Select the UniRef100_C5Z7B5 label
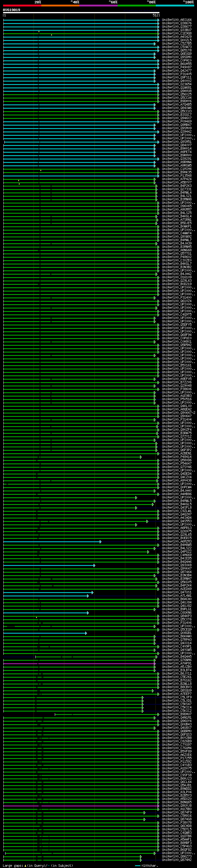197x868 pixels. pyautogui.click(x=177, y=43)
